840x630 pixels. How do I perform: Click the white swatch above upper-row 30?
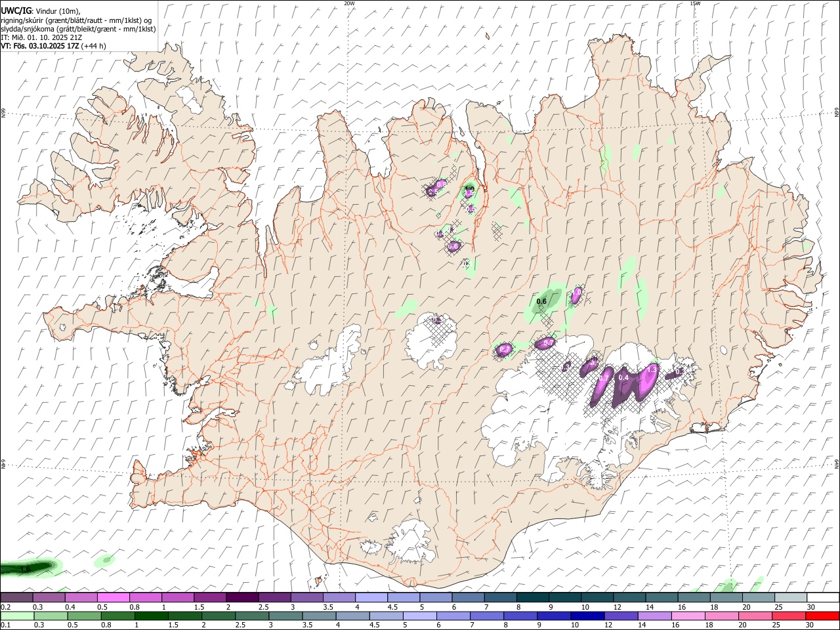[822, 597]
